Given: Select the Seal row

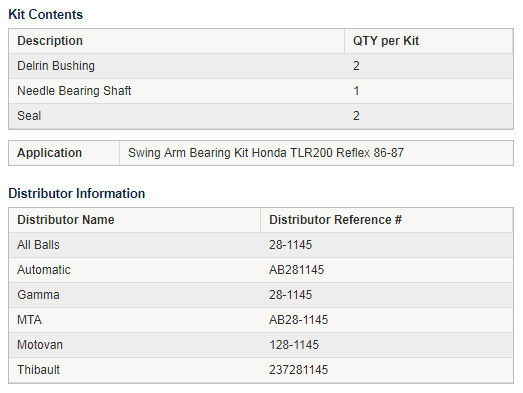Looking at the screenshot, I should click(x=261, y=116).
